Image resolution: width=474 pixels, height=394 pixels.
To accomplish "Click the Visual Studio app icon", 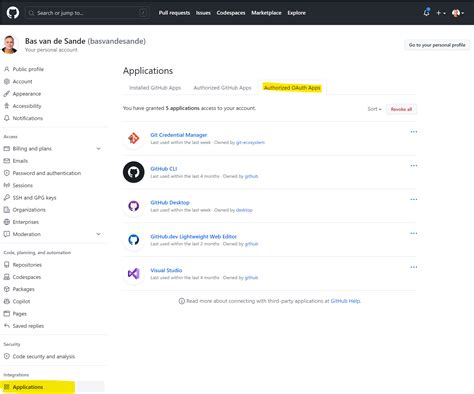I will point(134,274).
